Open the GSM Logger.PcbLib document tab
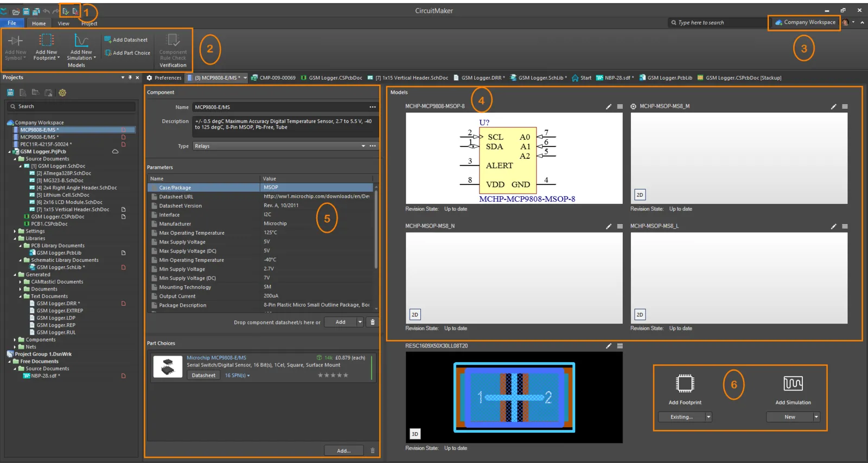868x463 pixels. [x=665, y=78]
